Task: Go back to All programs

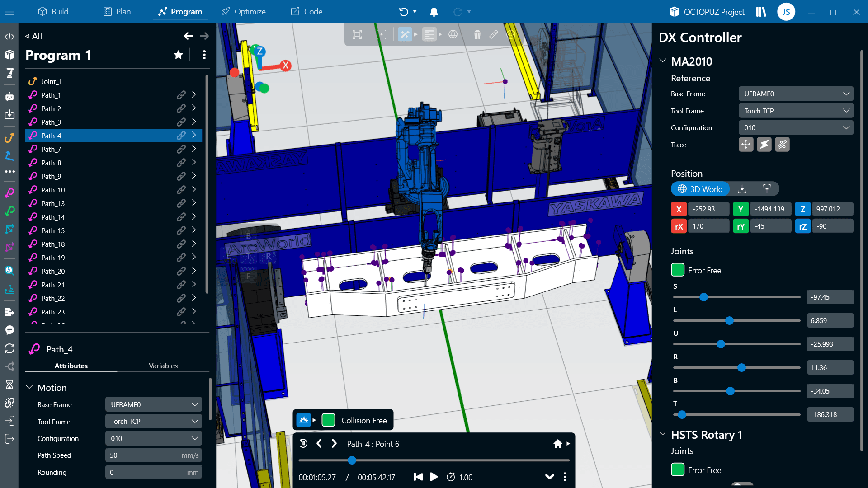Action: [34, 36]
